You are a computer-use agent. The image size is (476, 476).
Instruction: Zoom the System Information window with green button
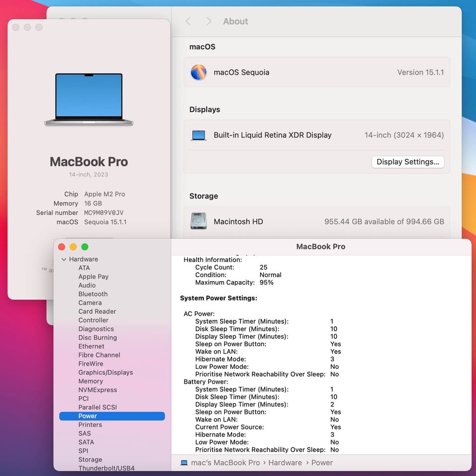(x=85, y=247)
